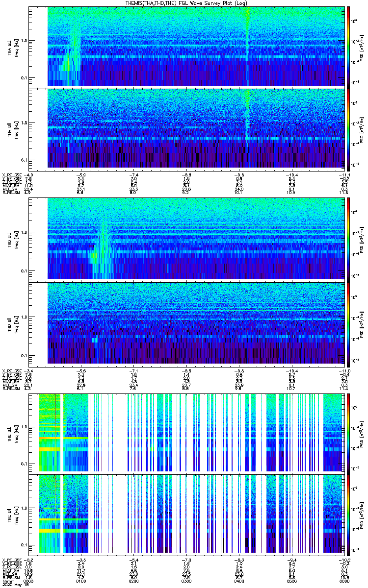Click the X_RE_GSE value '-0.2'

(28, 560)
